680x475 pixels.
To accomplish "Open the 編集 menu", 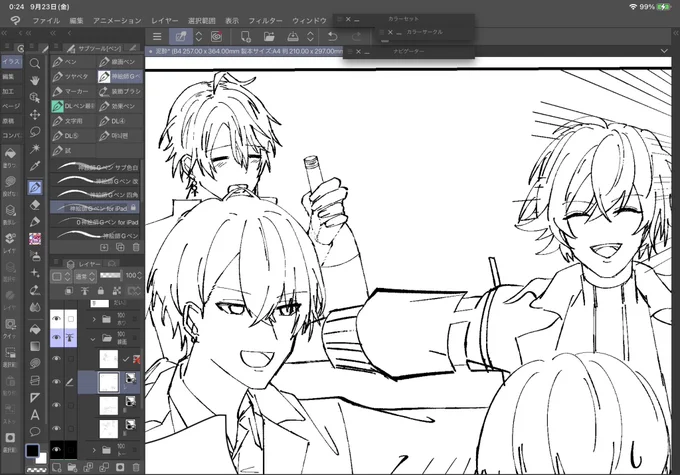I will pyautogui.click(x=76, y=20).
